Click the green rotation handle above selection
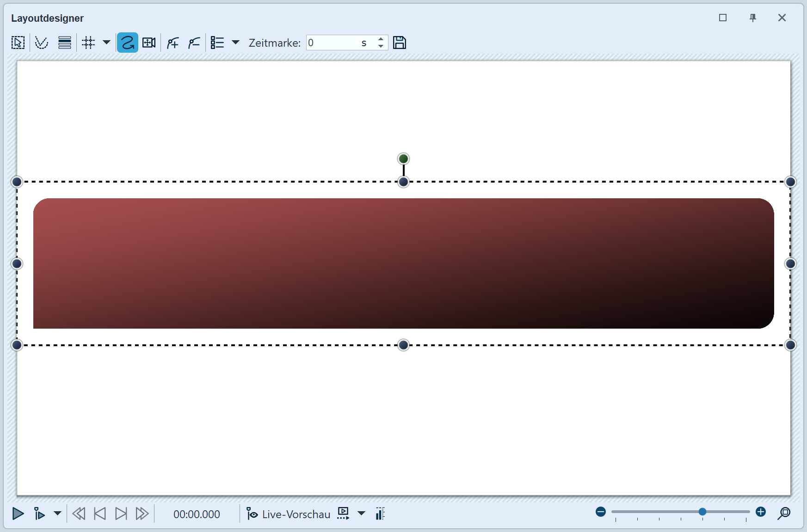Image resolution: width=807 pixels, height=532 pixels. coord(403,159)
